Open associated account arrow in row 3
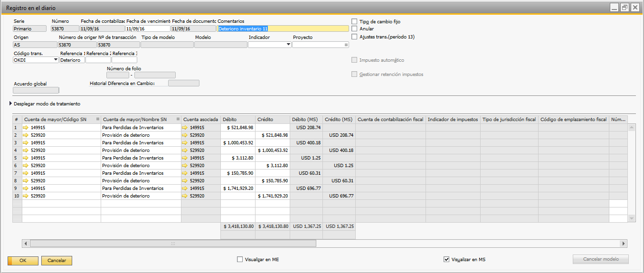Image resolution: width=644 pixels, height=273 pixels. [x=185, y=143]
